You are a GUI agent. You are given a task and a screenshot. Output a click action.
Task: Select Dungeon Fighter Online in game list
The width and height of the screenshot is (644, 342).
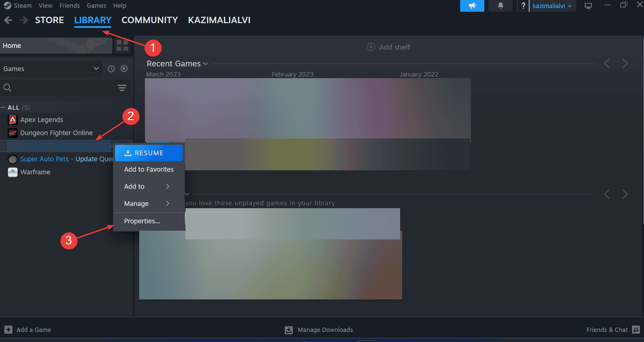[x=56, y=133]
